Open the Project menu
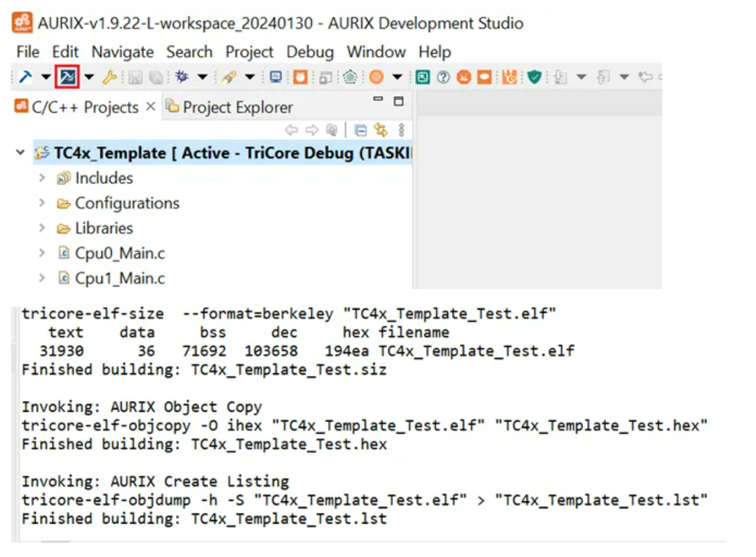The height and width of the screenshot is (557, 756). click(249, 52)
